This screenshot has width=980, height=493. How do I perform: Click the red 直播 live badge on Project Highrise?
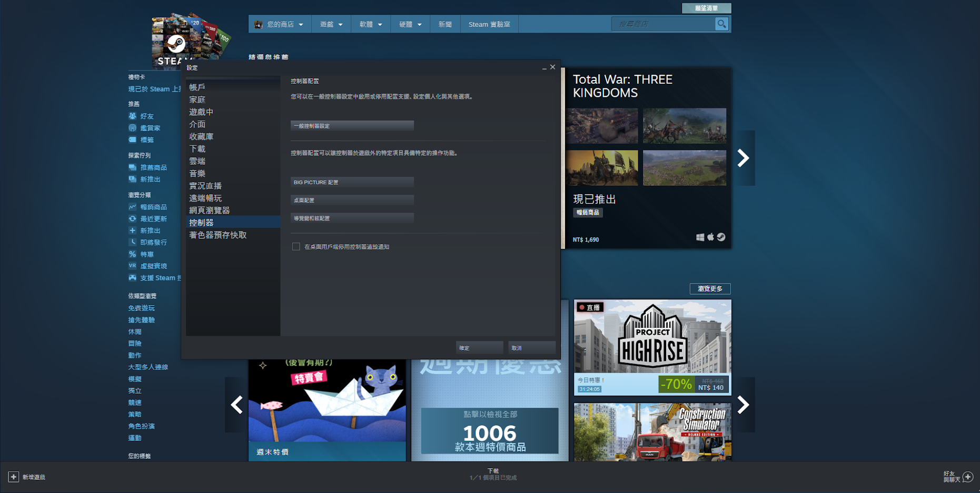(x=590, y=307)
